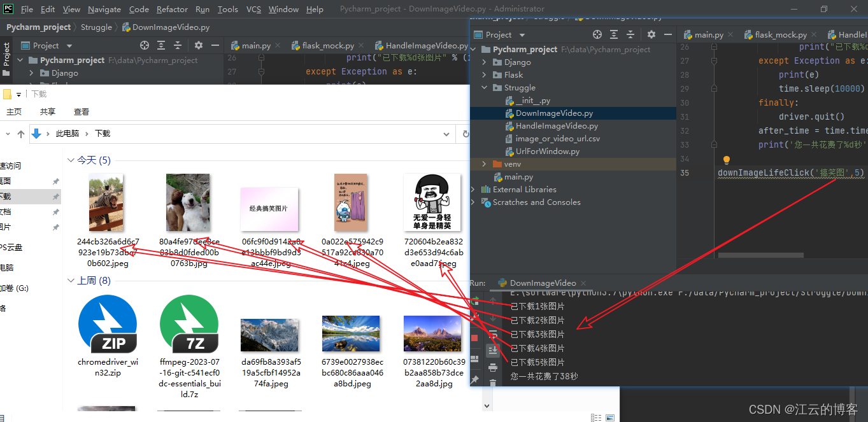This screenshot has height=422, width=868.
Task: Open the Navigate menu
Action: [104, 10]
